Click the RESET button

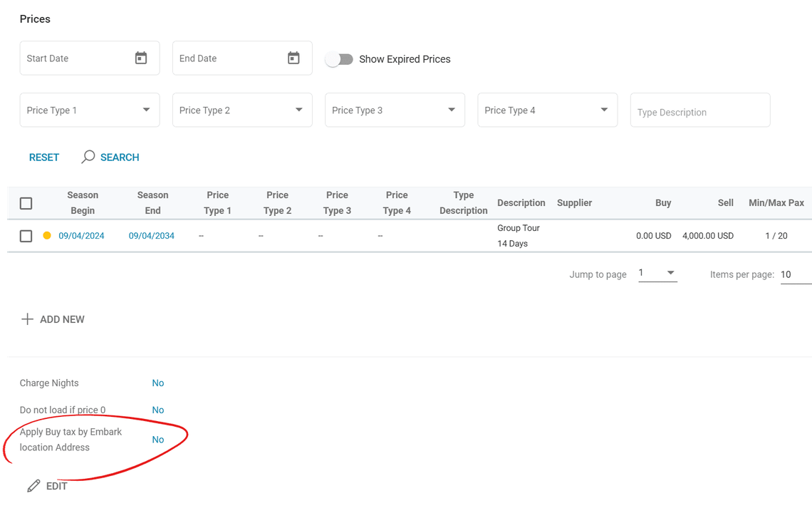44,157
